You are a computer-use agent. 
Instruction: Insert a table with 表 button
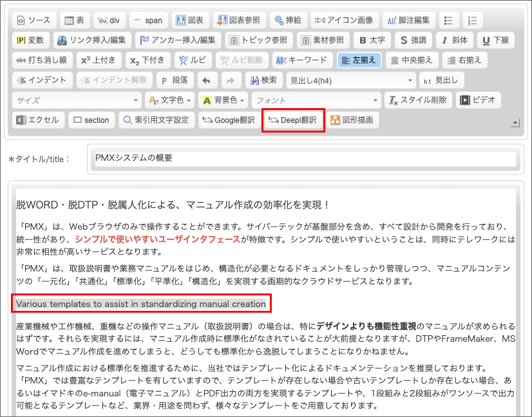(x=75, y=21)
